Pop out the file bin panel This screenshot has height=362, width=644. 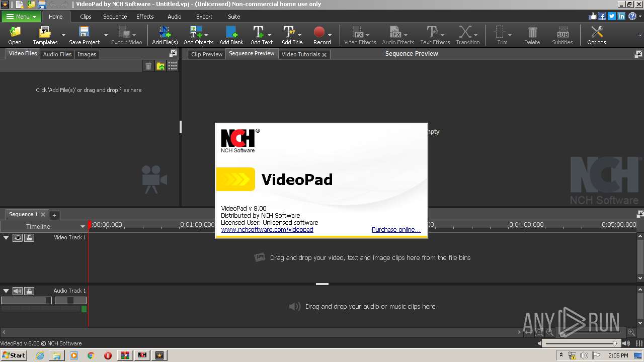pos(173,53)
